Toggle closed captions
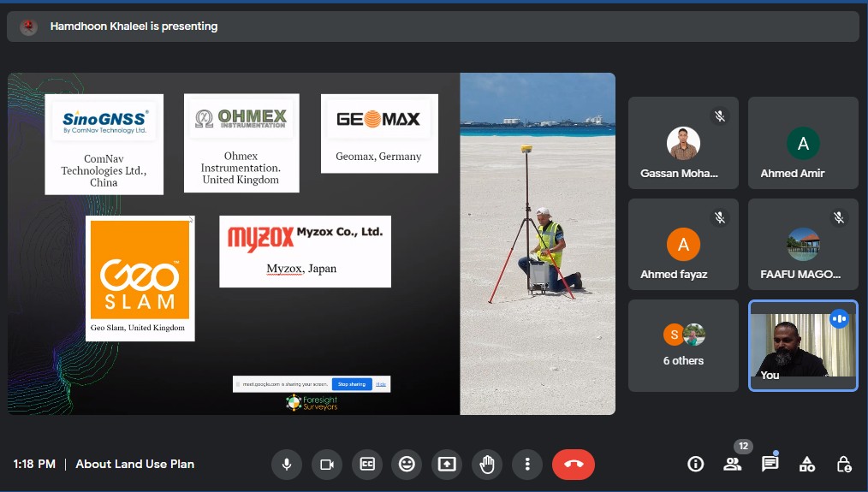 coord(367,465)
